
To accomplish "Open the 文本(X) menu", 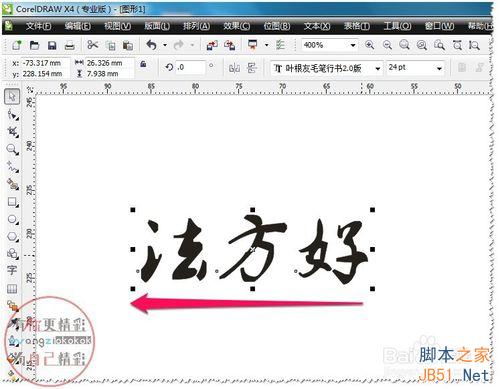I will point(317,26).
